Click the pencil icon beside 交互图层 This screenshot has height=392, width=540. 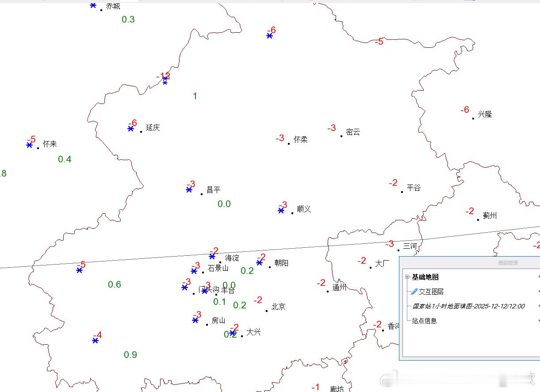click(x=414, y=292)
